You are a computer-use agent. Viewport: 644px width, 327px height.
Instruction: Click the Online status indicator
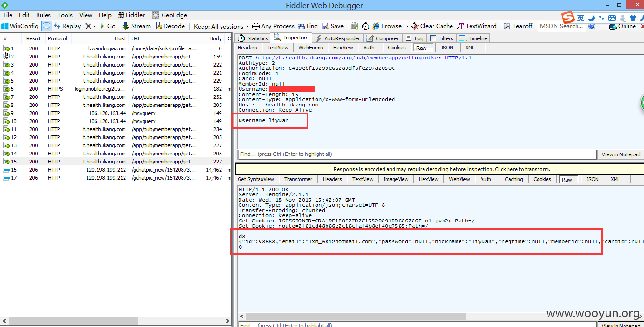623,26
